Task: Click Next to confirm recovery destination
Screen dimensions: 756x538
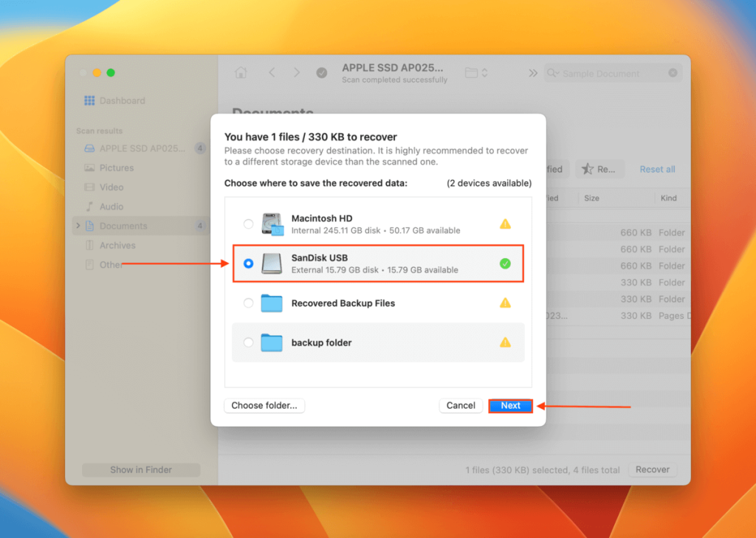Action: 510,405
